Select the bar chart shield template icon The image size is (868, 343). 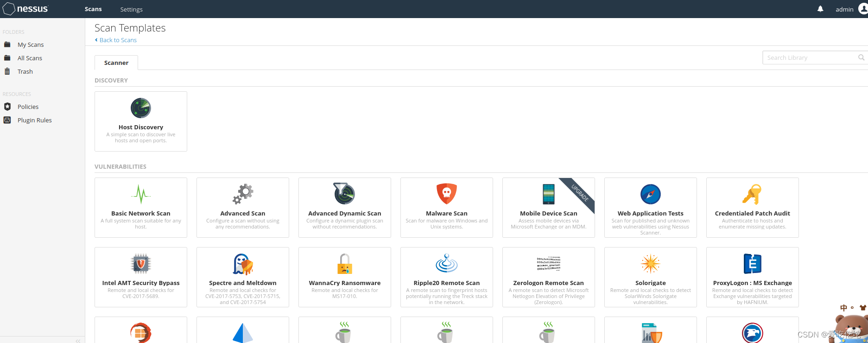click(x=652, y=333)
